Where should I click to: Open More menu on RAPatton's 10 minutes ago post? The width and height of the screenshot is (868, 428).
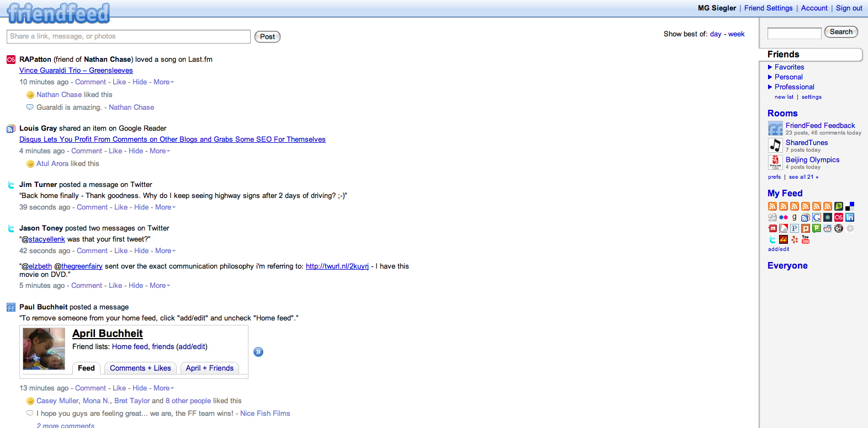point(163,82)
